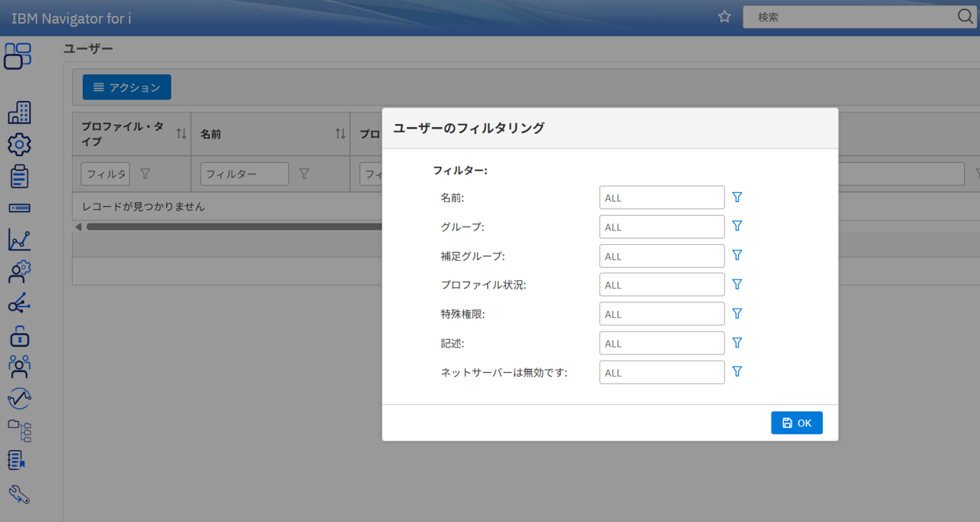Open the アクション menu
Viewport: 980px width, 522px height.
click(127, 87)
